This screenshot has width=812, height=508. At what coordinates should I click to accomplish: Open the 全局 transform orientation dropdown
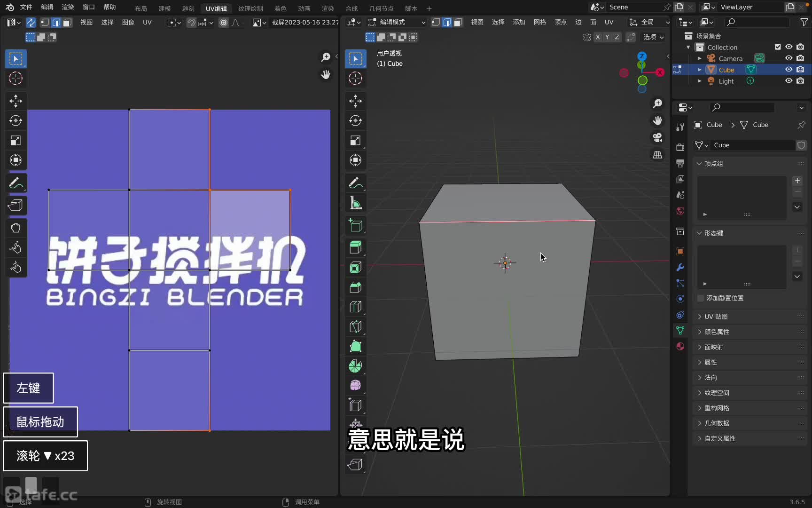coord(650,22)
